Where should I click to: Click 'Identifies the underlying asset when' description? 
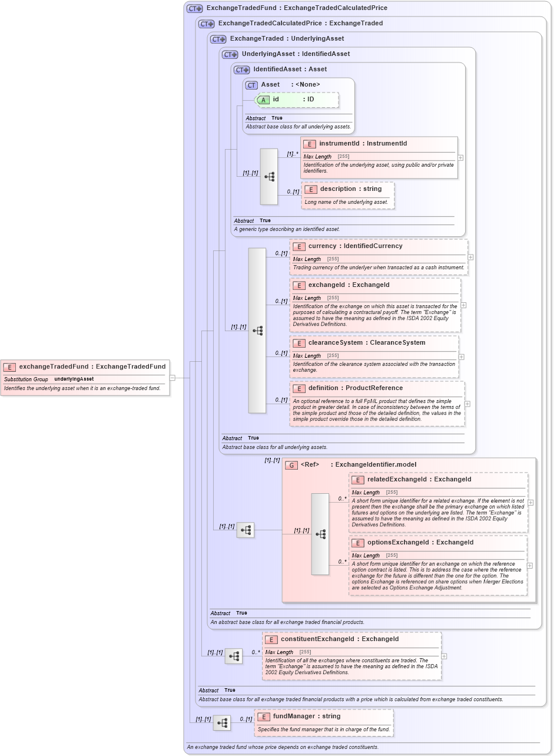82,389
